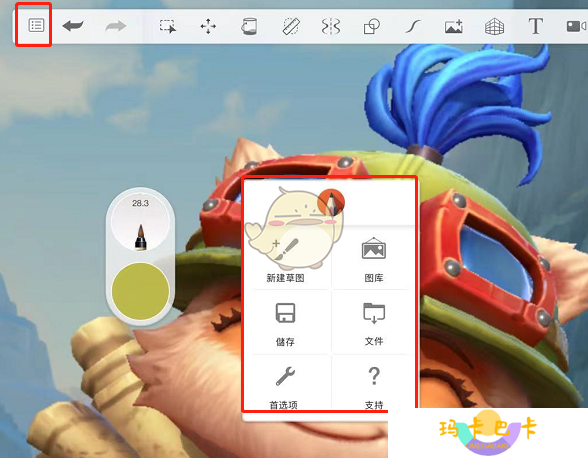Create a new sketch via 新建草图
The image size is (588, 458).
286,259
